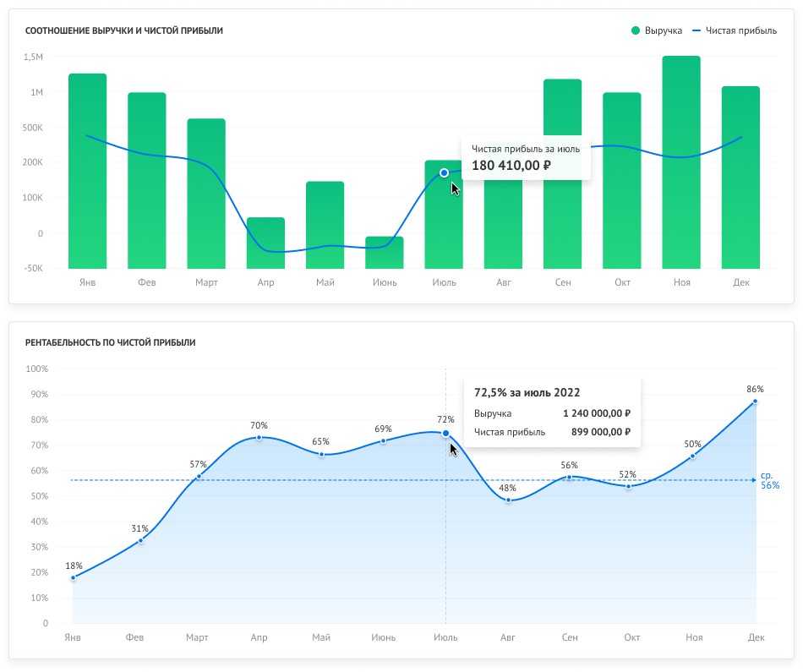Click the 48% August data point
Viewport: 803px width, 672px height.
point(508,500)
